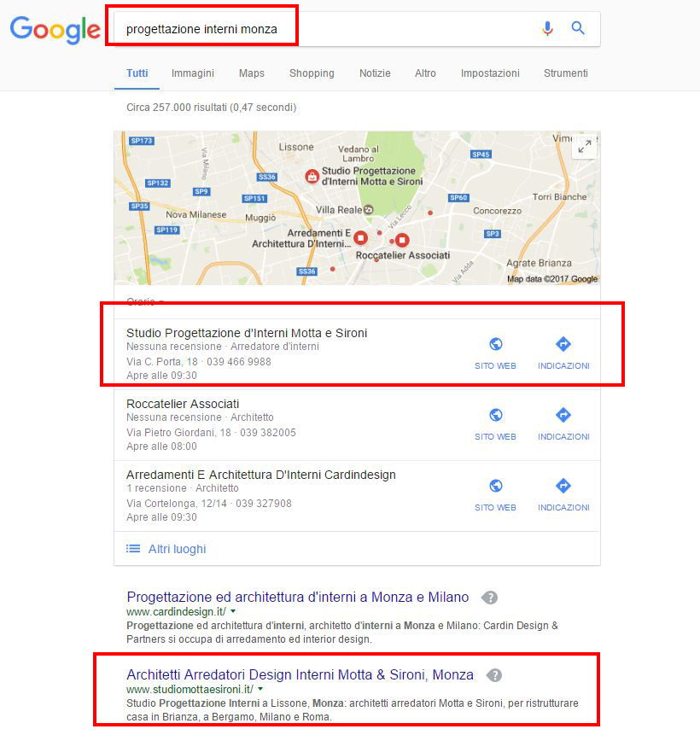The height and width of the screenshot is (735, 700).
Task: Click the blue magnifying glass search icon
Action: pos(578,28)
